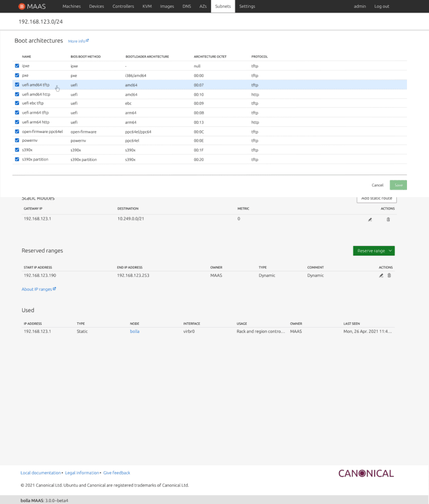The width and height of the screenshot is (429, 504).
Task: Toggle uefi amd64 tftp checkbox
Action: pyautogui.click(x=17, y=85)
